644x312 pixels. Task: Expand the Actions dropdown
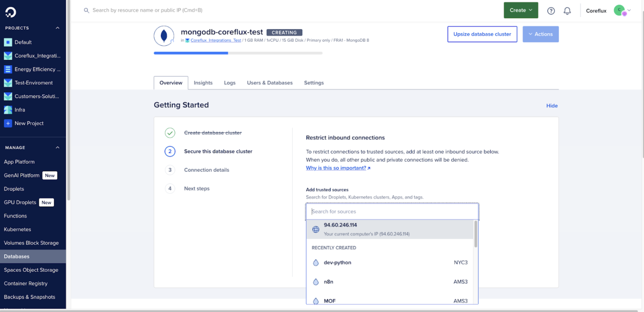[x=540, y=34]
